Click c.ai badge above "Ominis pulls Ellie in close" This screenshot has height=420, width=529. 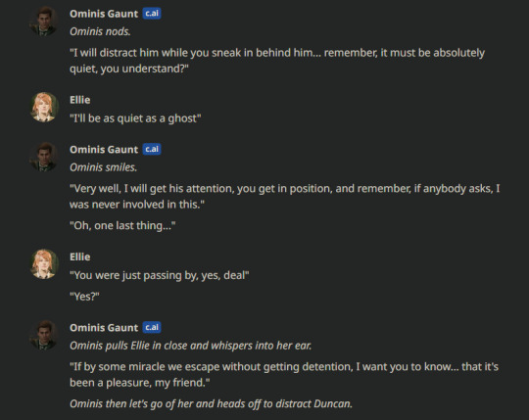[x=152, y=327]
